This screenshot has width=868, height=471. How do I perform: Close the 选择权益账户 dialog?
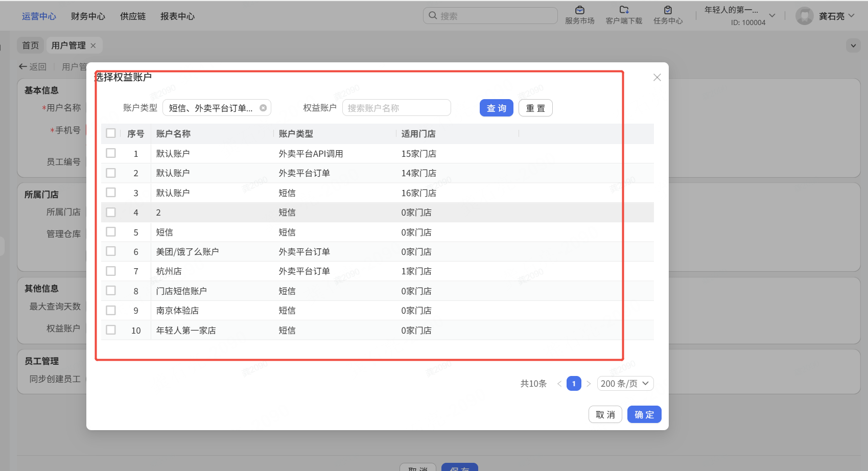click(657, 78)
